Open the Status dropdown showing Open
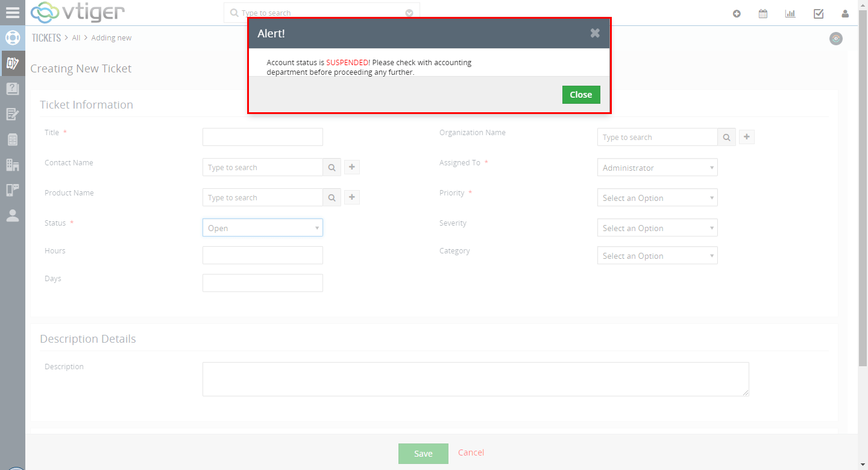 [x=262, y=227]
